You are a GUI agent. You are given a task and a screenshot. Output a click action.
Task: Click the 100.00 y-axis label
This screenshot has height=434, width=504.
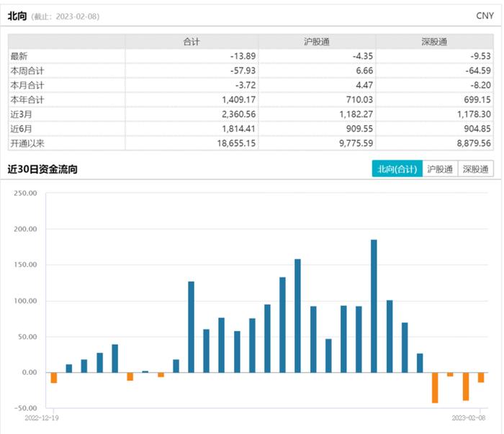(x=25, y=301)
